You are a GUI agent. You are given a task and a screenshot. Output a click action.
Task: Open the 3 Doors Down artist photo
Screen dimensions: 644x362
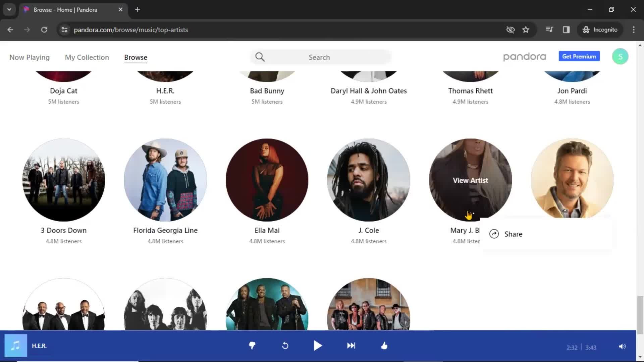[64, 180]
